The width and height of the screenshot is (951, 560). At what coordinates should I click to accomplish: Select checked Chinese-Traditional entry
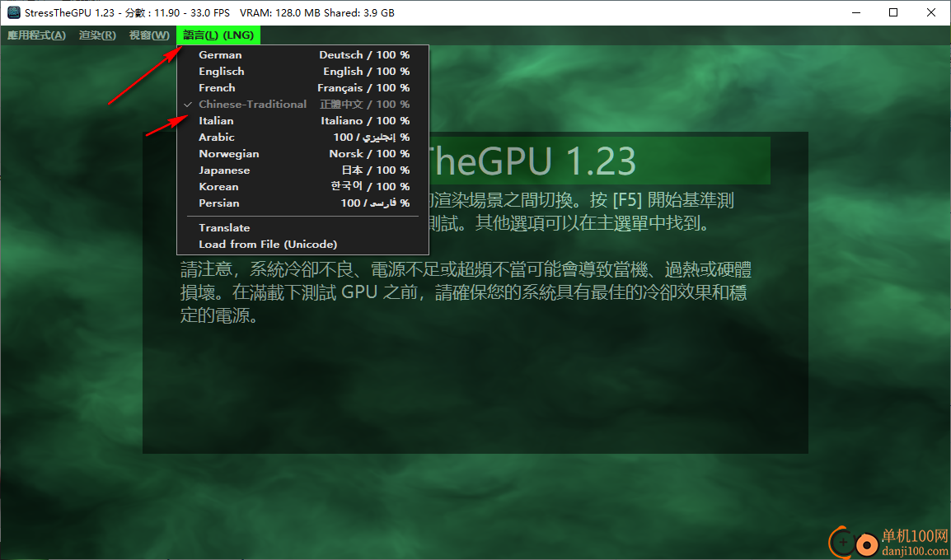(302, 105)
